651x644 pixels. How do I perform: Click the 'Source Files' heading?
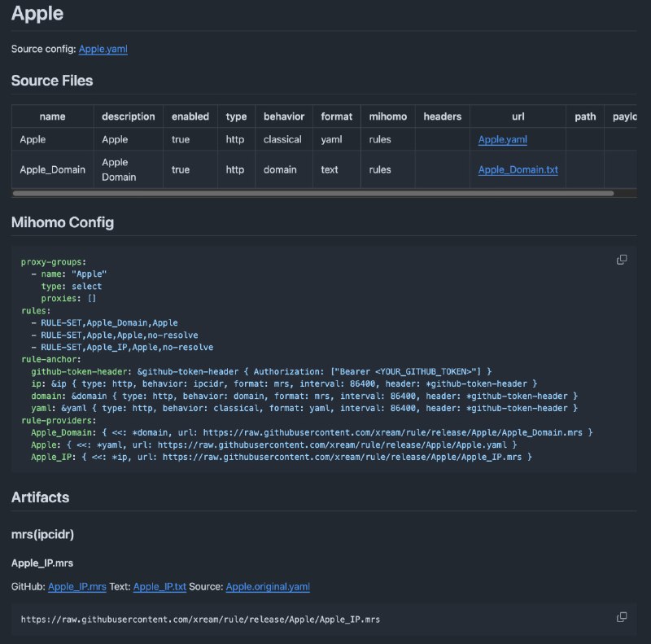[52, 81]
